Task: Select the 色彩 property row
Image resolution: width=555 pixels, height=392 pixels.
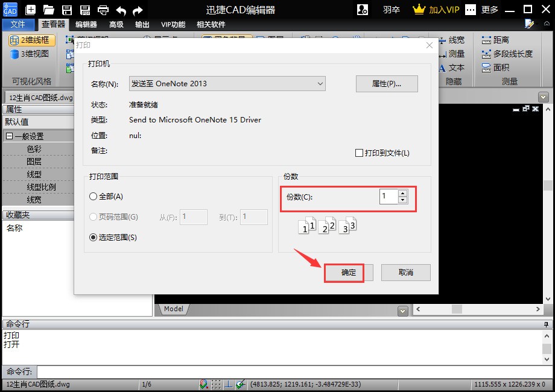Action: tap(38, 149)
